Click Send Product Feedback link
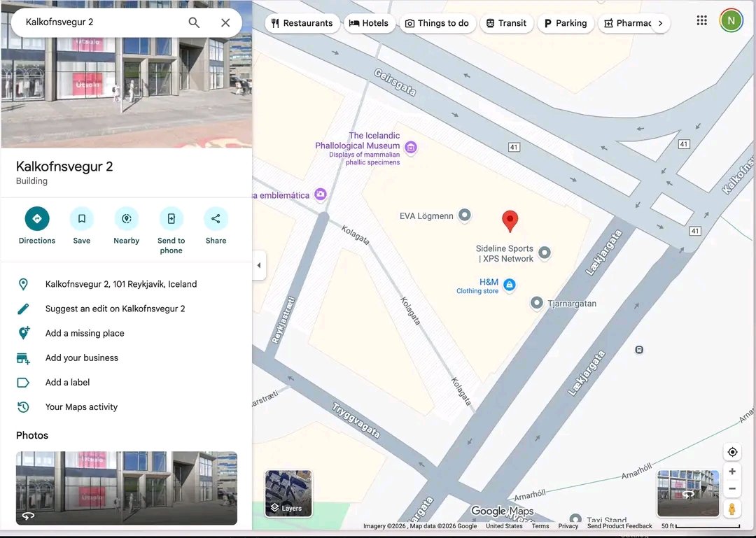This screenshot has width=756, height=538. coord(619,526)
